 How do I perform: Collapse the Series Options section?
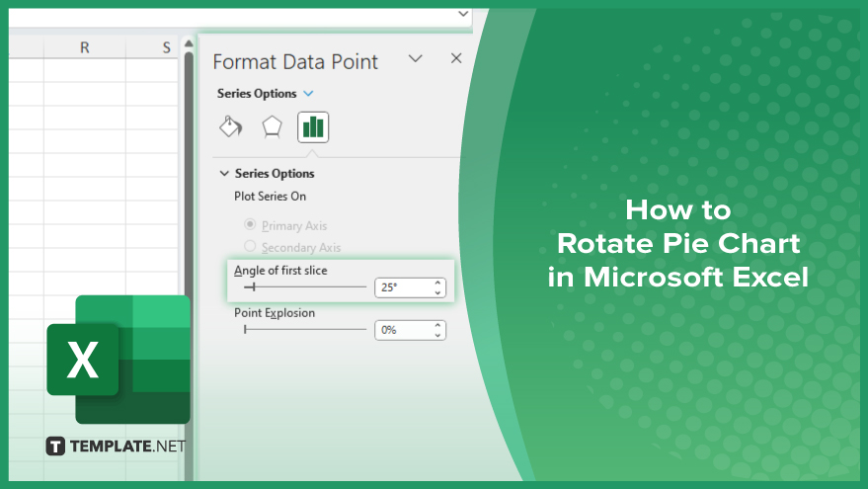(224, 173)
